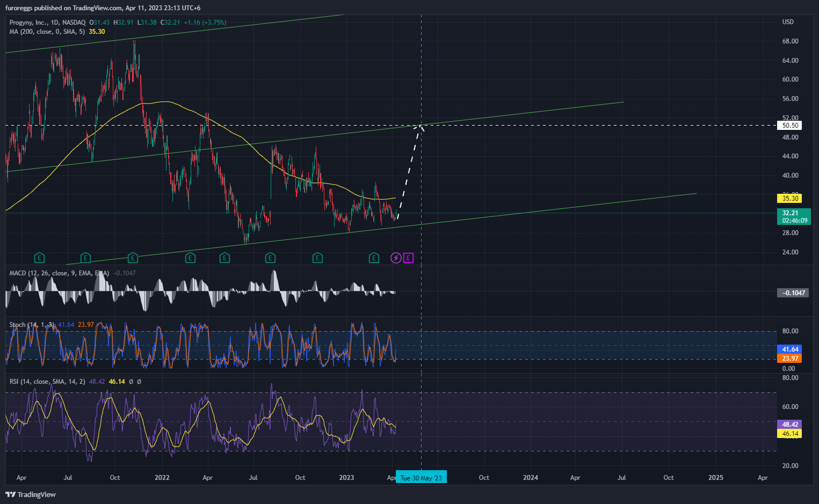Click the leftmost green earnings E marker

click(39, 258)
